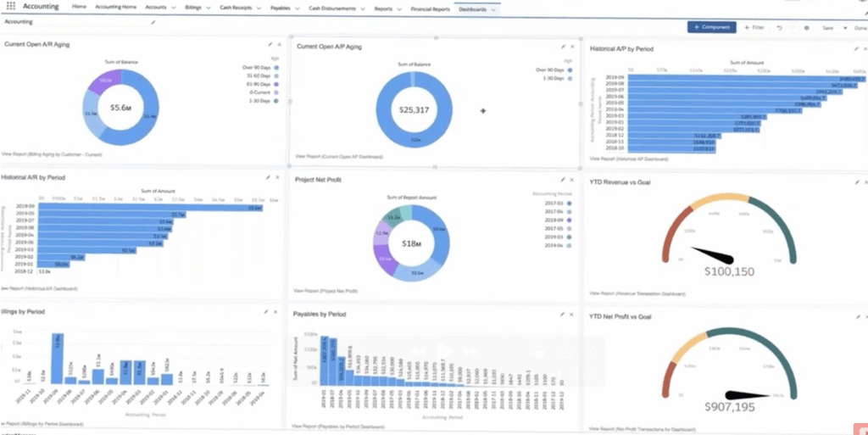Edit the Payables by Period chart

(561, 313)
